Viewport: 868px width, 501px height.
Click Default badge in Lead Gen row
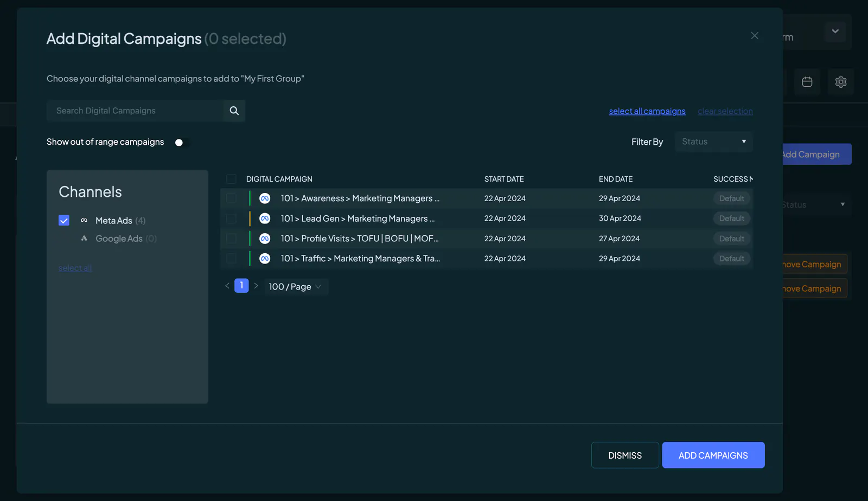pyautogui.click(x=732, y=219)
